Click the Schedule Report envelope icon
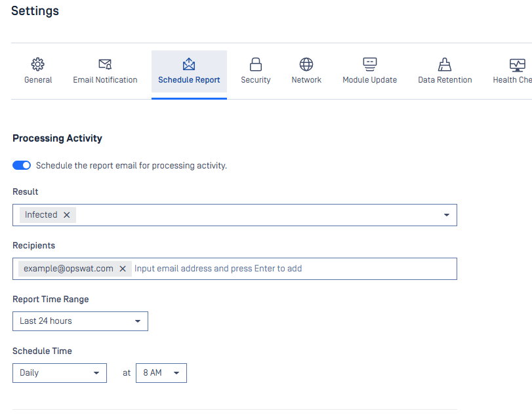The image size is (532, 415). (x=189, y=64)
